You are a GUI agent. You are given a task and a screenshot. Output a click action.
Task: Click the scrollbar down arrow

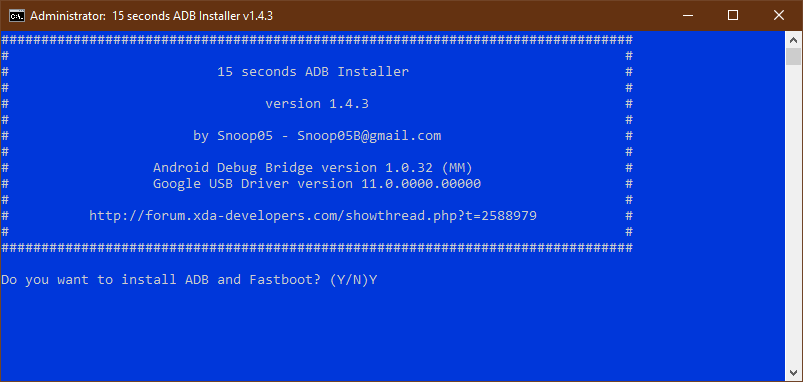point(793,373)
